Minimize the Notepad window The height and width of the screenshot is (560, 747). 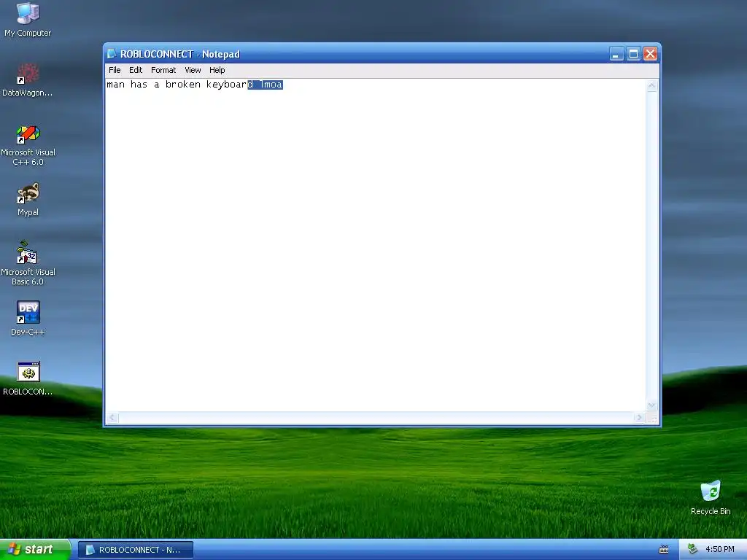point(616,54)
